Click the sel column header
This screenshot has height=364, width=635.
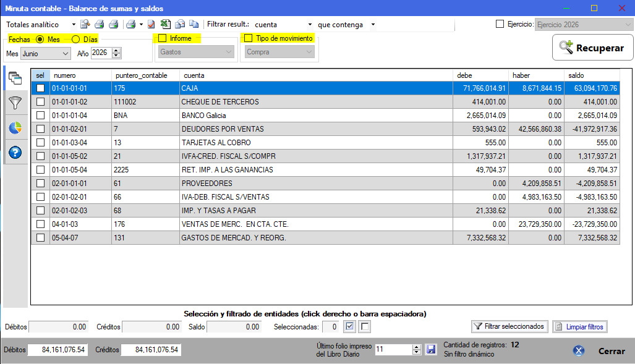point(40,75)
